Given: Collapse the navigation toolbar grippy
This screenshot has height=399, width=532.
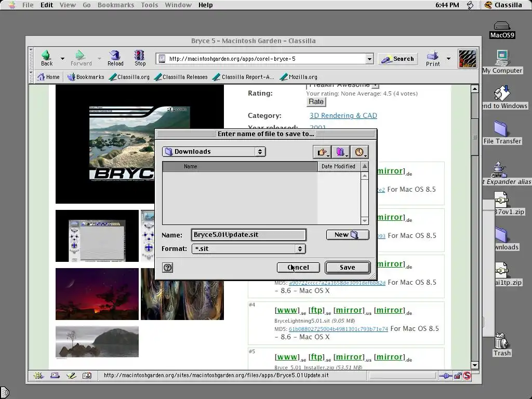Looking at the screenshot, I should pos(31,58).
